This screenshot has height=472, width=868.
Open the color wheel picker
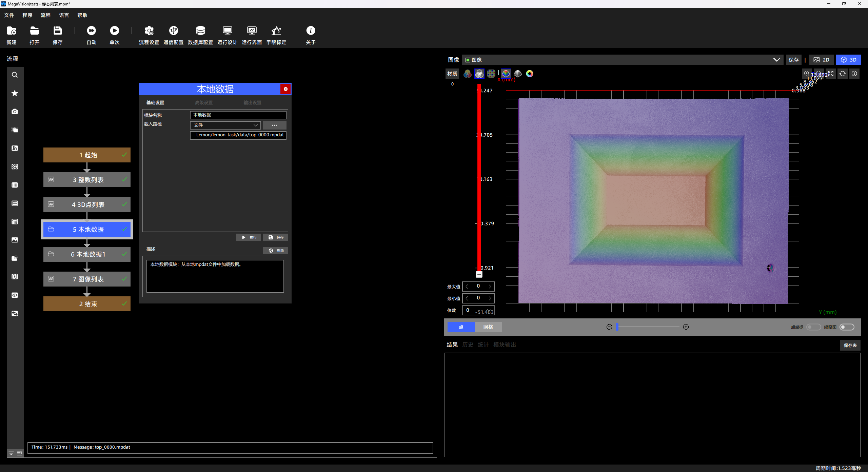click(530, 74)
